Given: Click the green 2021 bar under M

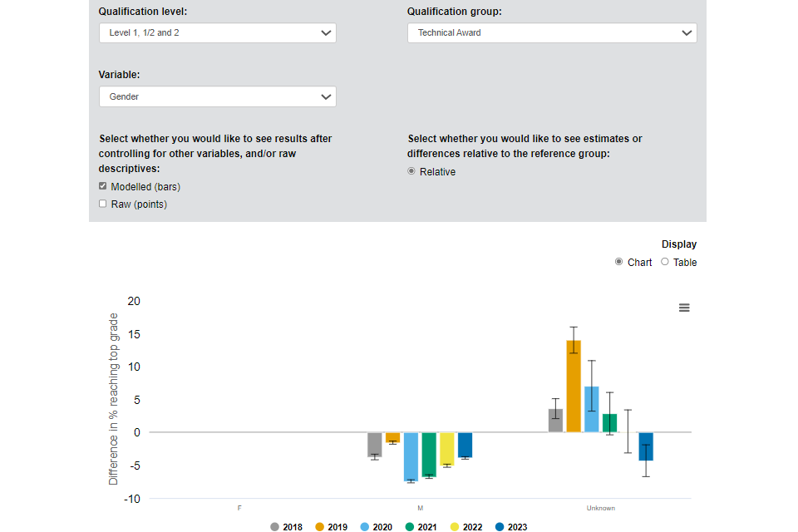Looking at the screenshot, I should 429,454.
